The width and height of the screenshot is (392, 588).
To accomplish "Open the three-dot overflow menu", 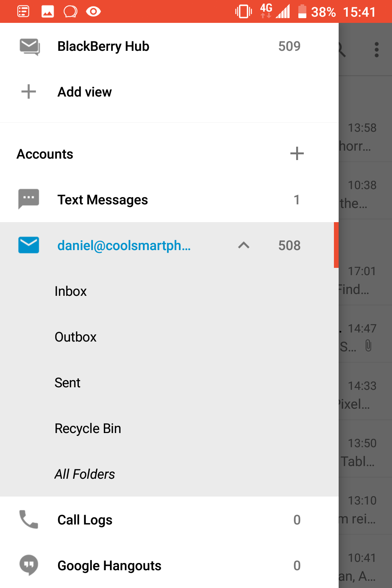I will coord(377,49).
